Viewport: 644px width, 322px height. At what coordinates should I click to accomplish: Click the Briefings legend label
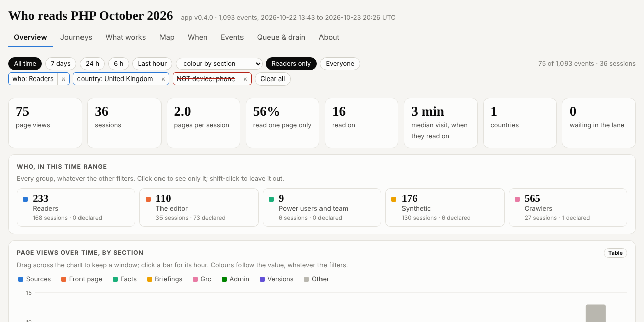[169, 279]
